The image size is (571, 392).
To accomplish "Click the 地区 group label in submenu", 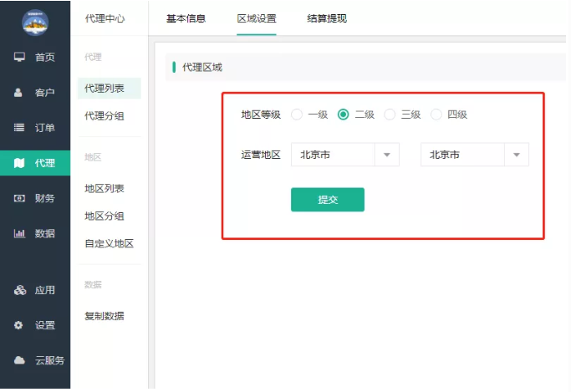I will pos(93,157).
